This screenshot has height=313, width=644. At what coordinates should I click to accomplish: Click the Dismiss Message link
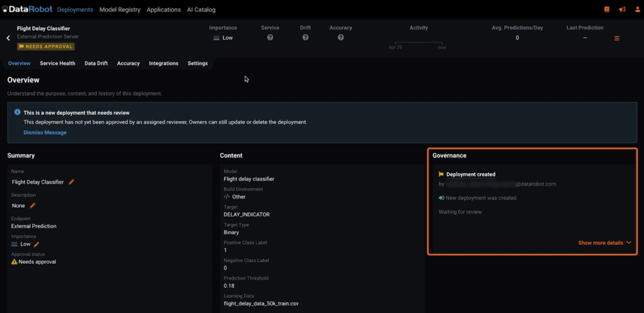click(x=45, y=132)
